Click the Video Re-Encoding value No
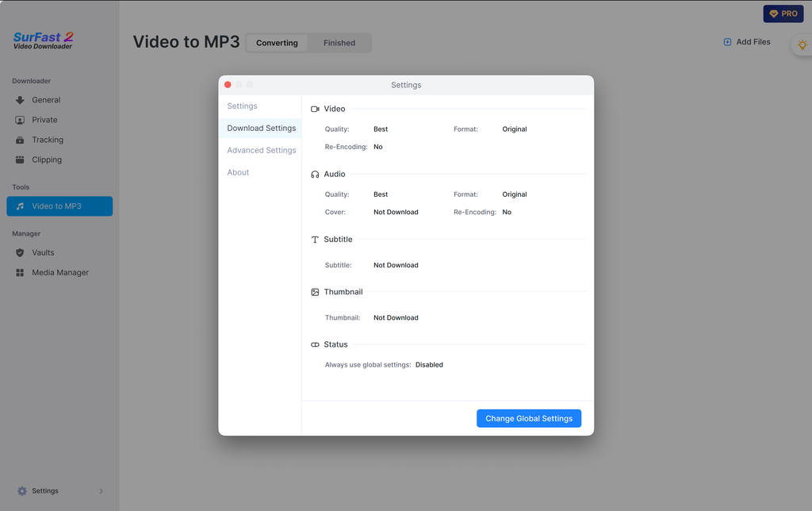Screen dimensions: 812x511 click(x=378, y=147)
